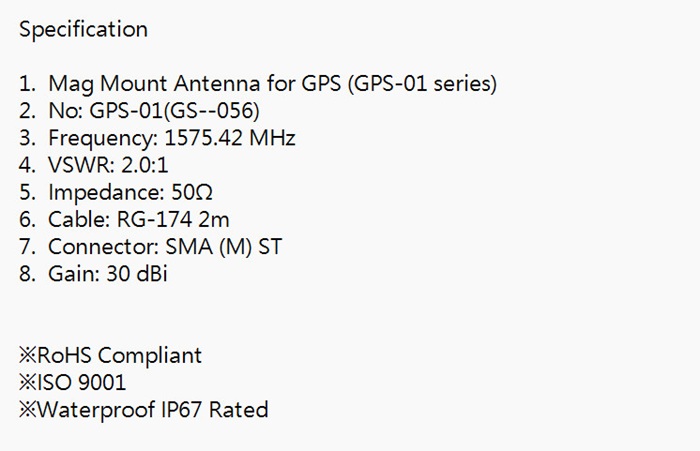
Task: Click the No: label in item 2
Action: point(59,111)
